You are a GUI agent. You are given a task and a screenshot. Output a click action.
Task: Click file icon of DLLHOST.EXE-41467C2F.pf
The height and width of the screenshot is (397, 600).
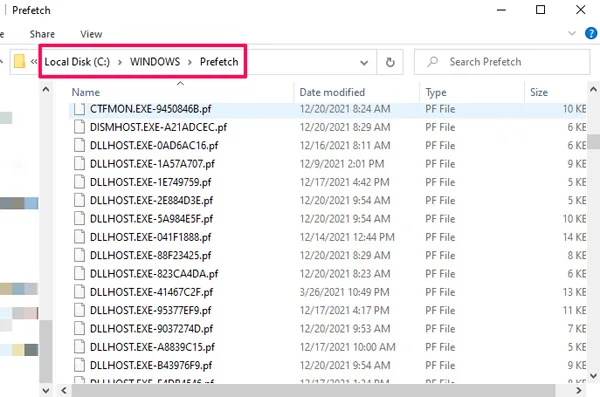79,292
